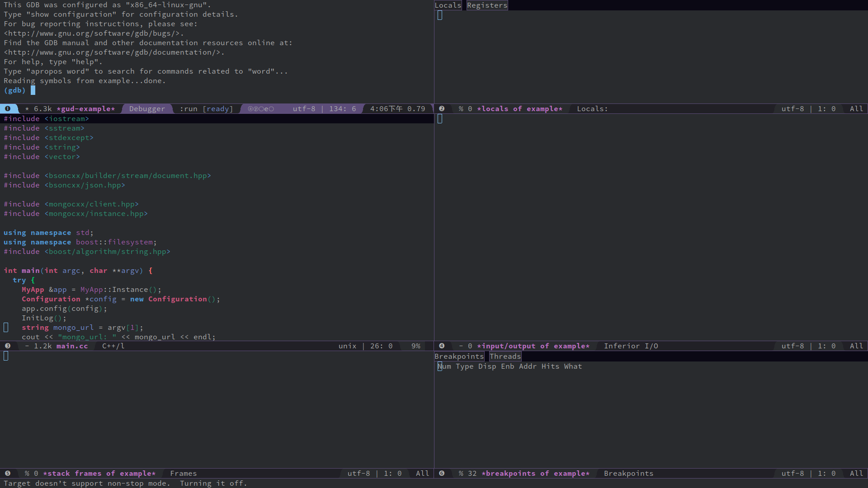868x488 pixels.
Task: Click the unix line-ending indicator in main.cc mode line
Action: pos(347,346)
